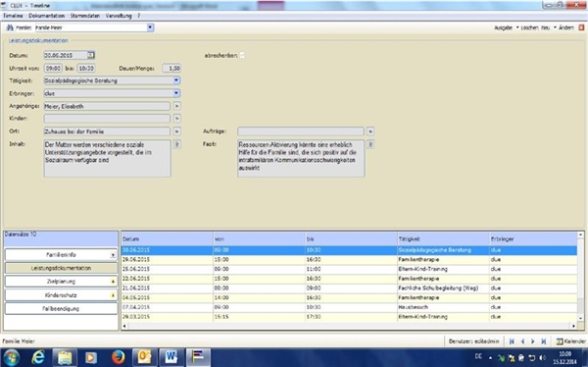This screenshot has height=367, width=588.
Task: Click the Erbringer column header
Action: (x=533, y=238)
